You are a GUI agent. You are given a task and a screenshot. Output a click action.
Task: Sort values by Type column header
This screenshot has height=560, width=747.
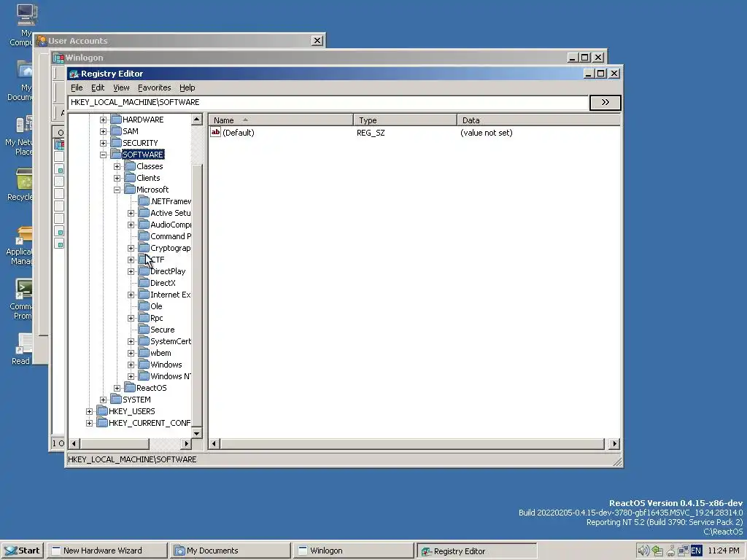[x=405, y=120]
